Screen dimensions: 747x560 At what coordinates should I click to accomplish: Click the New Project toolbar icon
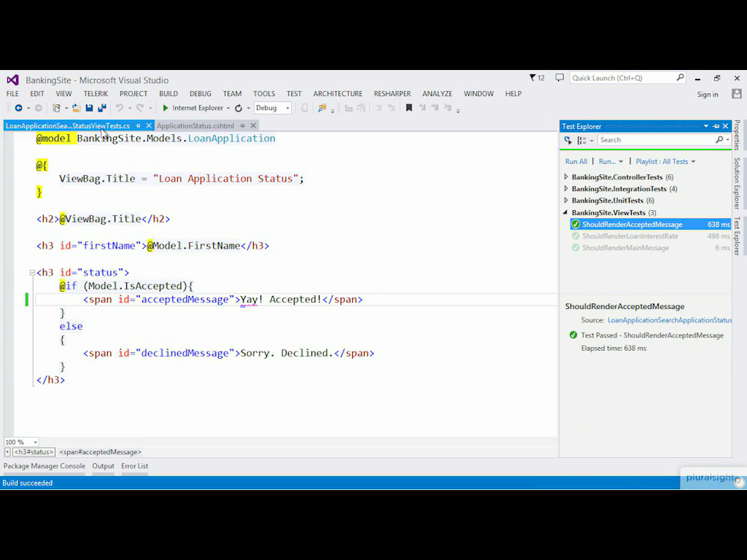pyautogui.click(x=56, y=108)
